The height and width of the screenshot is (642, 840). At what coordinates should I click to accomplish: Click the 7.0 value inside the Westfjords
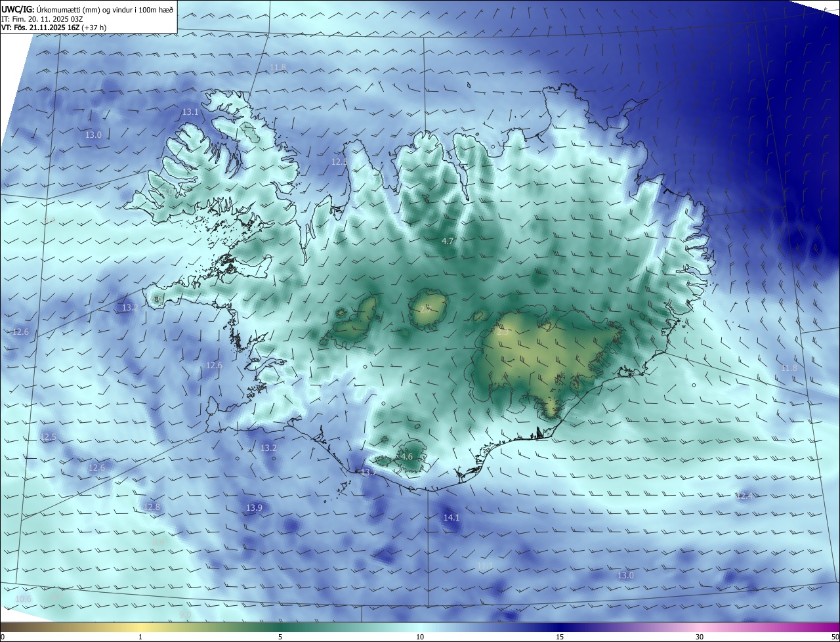[168, 192]
